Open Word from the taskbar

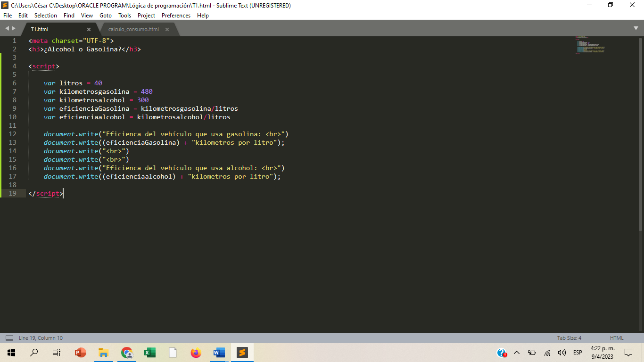(x=219, y=353)
